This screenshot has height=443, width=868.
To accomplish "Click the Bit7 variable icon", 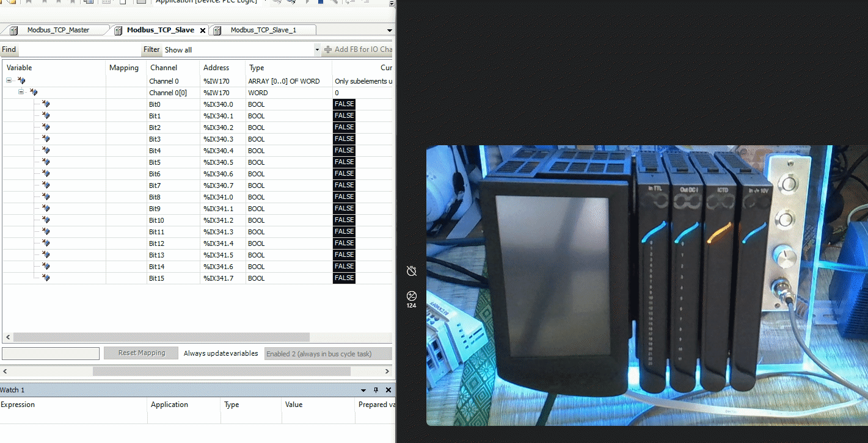I will 46,185.
